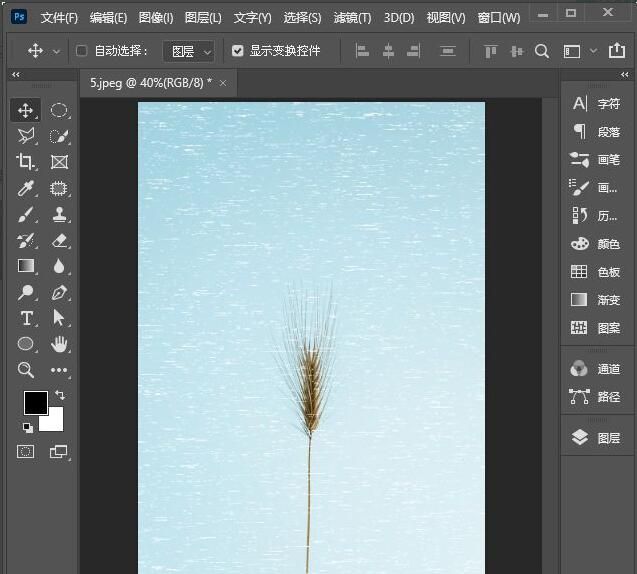Toggle Quick Mask mode icon
The width and height of the screenshot is (637, 574).
(x=26, y=452)
